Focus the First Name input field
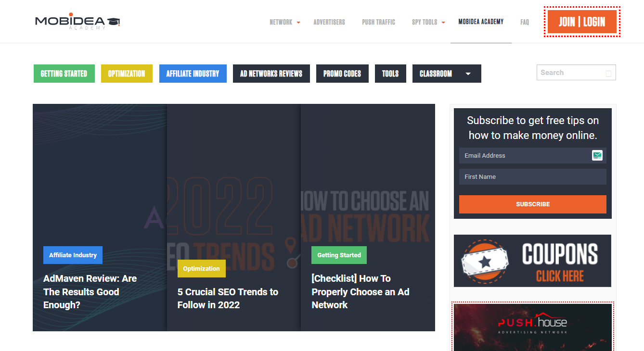This screenshot has width=644, height=351. (532, 176)
